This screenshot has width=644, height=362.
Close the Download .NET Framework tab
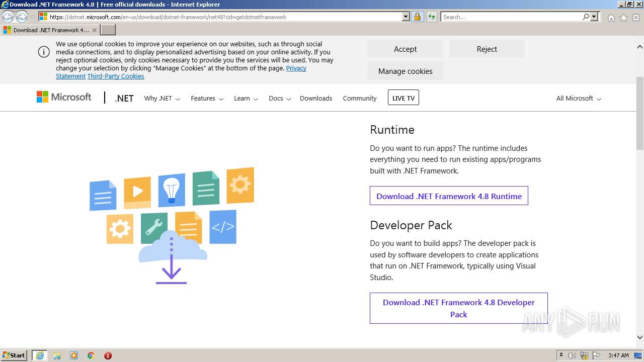(x=94, y=30)
